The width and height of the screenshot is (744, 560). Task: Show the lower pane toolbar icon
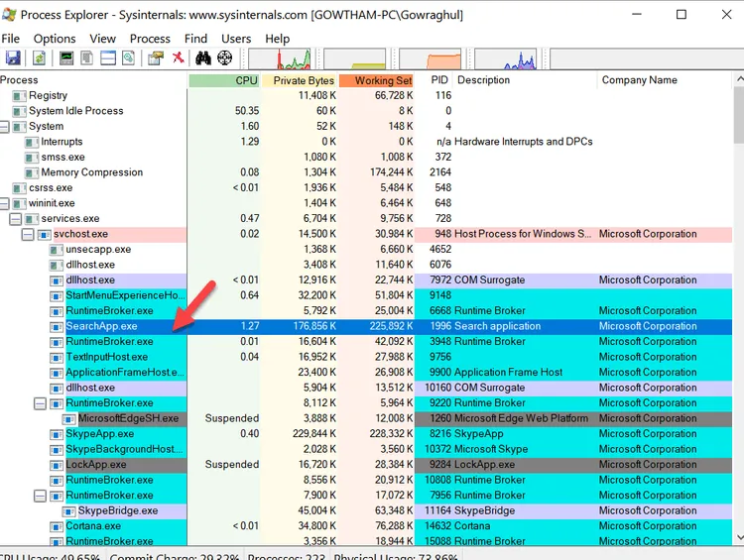(x=108, y=57)
